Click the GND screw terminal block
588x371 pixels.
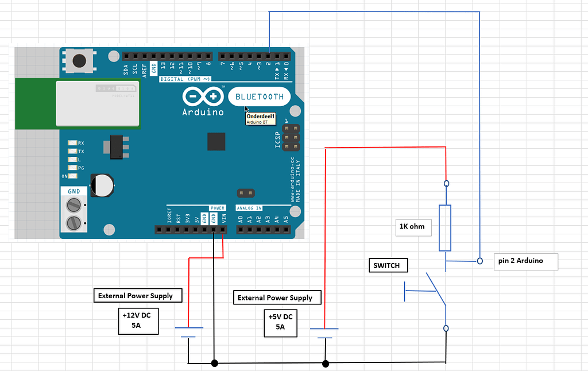[74, 210]
